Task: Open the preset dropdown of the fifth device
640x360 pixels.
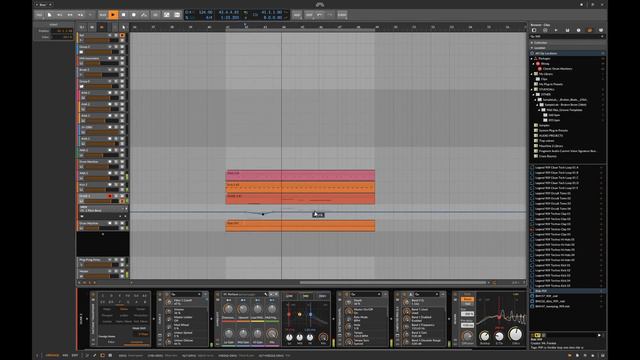Action: tap(428, 294)
